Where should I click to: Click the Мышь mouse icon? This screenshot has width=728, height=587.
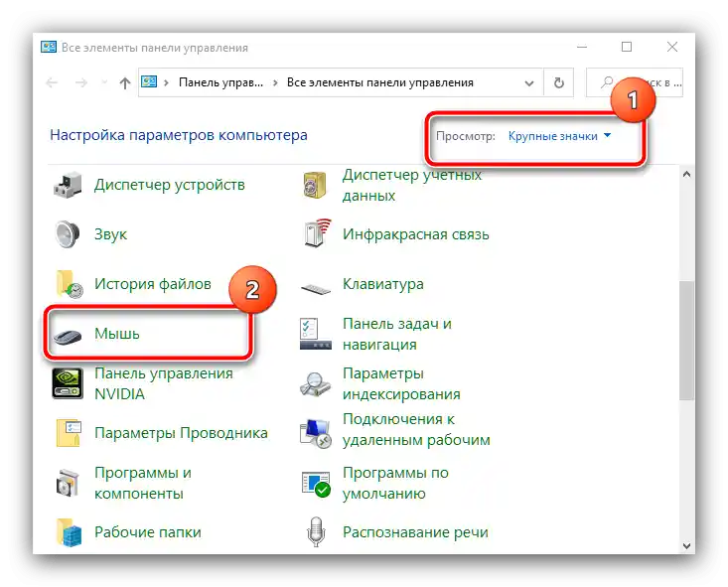point(68,336)
